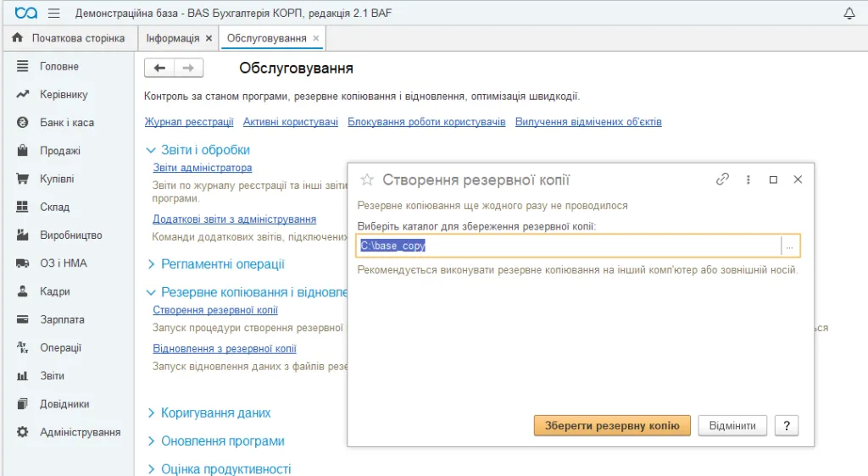
Task: Click the Купівлі cart icon
Action: click(22, 179)
